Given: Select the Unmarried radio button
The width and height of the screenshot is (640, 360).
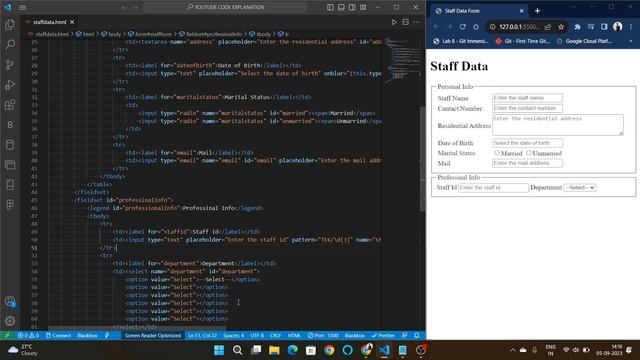Looking at the screenshot, I should tap(529, 153).
